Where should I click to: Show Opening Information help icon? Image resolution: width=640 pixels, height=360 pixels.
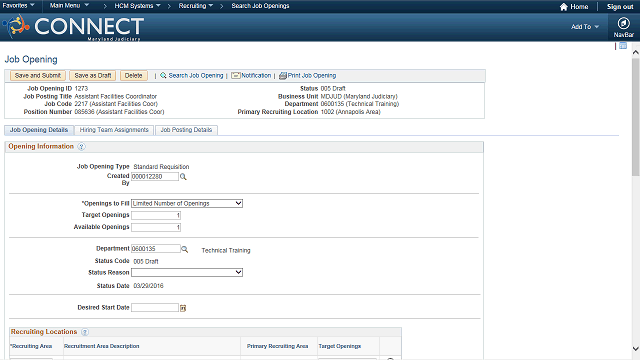81,147
